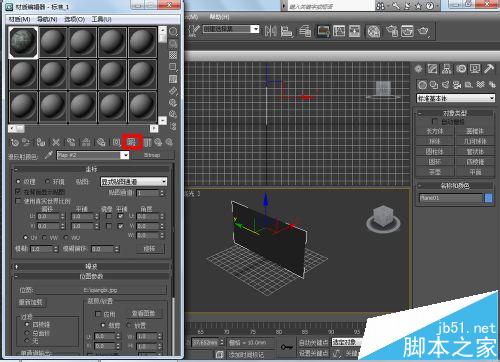Viewport: 500px width, 362px height.
Task: Expand the 噪波 rollout
Action: [x=92, y=266]
